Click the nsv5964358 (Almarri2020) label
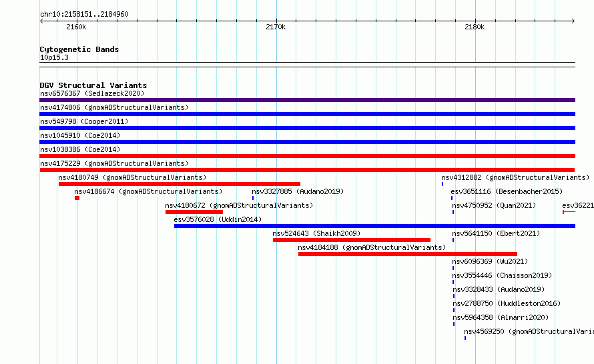 (x=501, y=317)
